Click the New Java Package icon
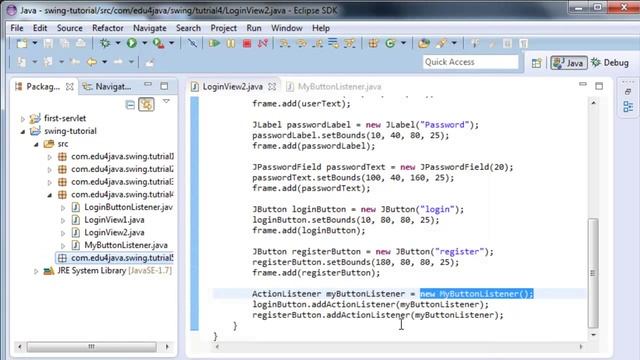 click(x=373, y=43)
